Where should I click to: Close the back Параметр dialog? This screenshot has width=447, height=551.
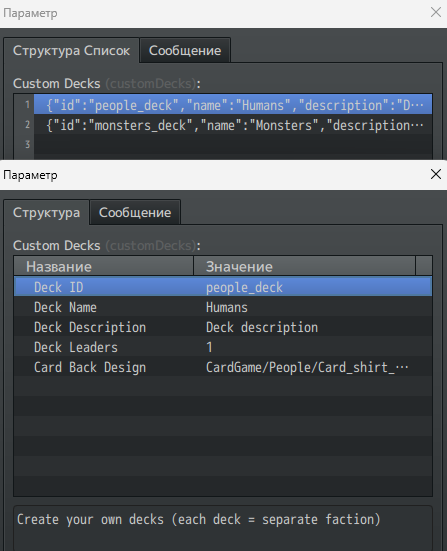(436, 12)
